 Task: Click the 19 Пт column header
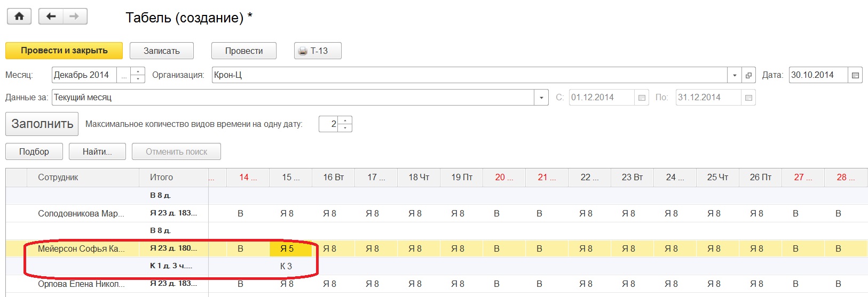click(461, 178)
